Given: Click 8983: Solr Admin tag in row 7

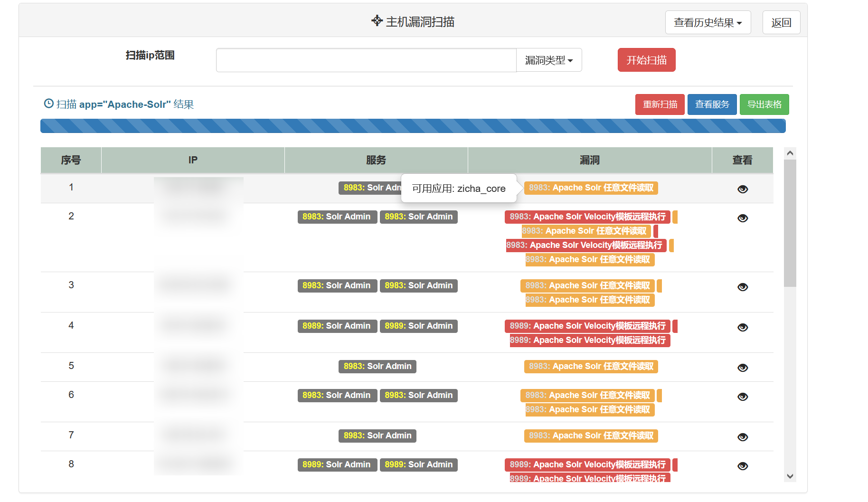Looking at the screenshot, I should click(377, 436).
